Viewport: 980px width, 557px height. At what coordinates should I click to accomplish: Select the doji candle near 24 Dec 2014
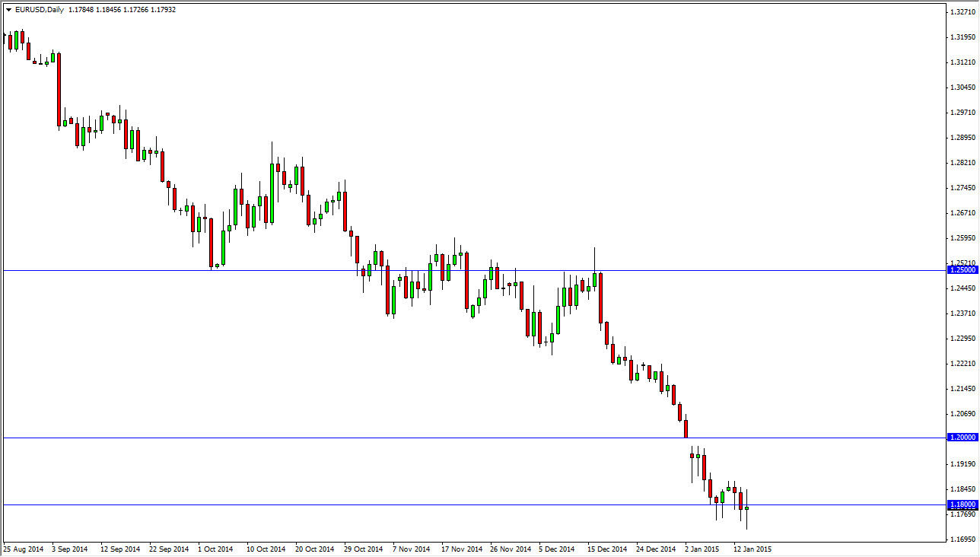coord(643,365)
